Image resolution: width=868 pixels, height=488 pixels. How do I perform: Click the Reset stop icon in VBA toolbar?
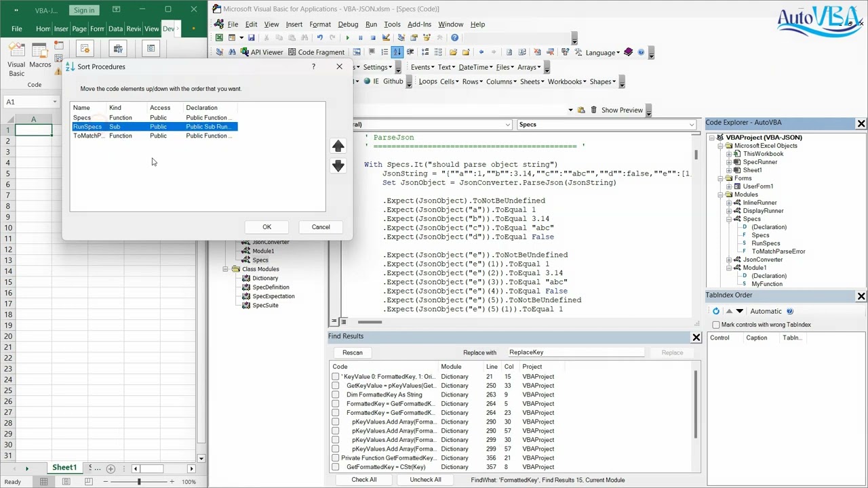coord(373,37)
